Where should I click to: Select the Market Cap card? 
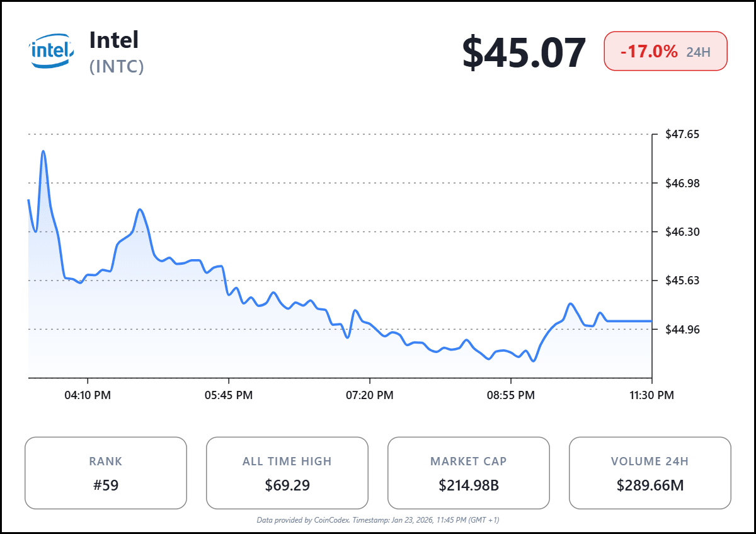(x=469, y=473)
